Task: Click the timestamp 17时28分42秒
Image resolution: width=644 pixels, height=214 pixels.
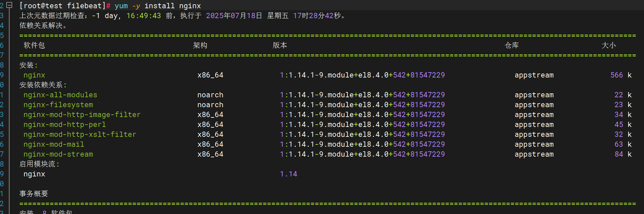Action: point(317,16)
